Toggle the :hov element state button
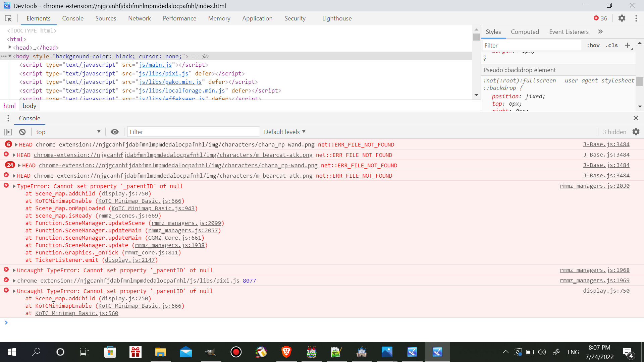644x362 pixels. (593, 45)
